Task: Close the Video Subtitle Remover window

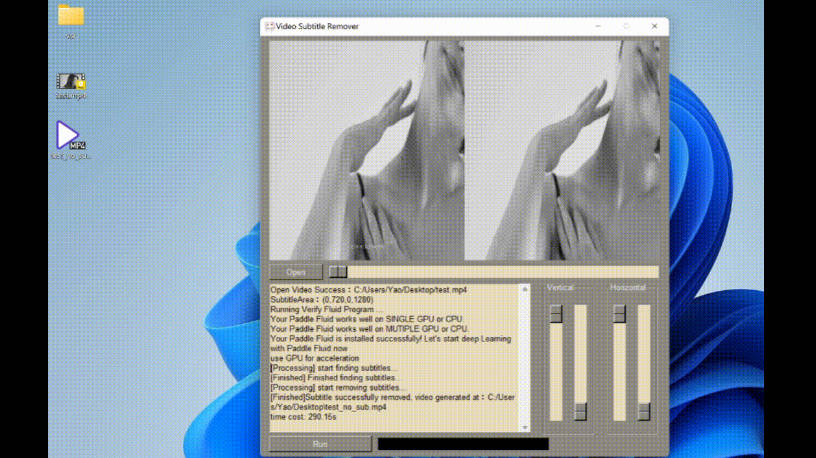Action: pos(655,26)
